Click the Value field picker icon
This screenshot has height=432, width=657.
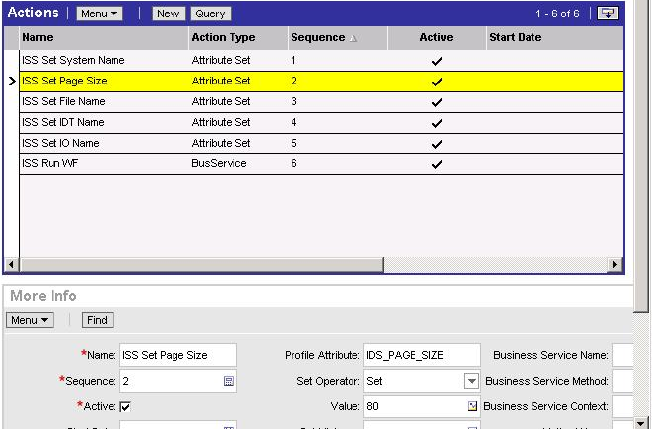click(x=472, y=407)
